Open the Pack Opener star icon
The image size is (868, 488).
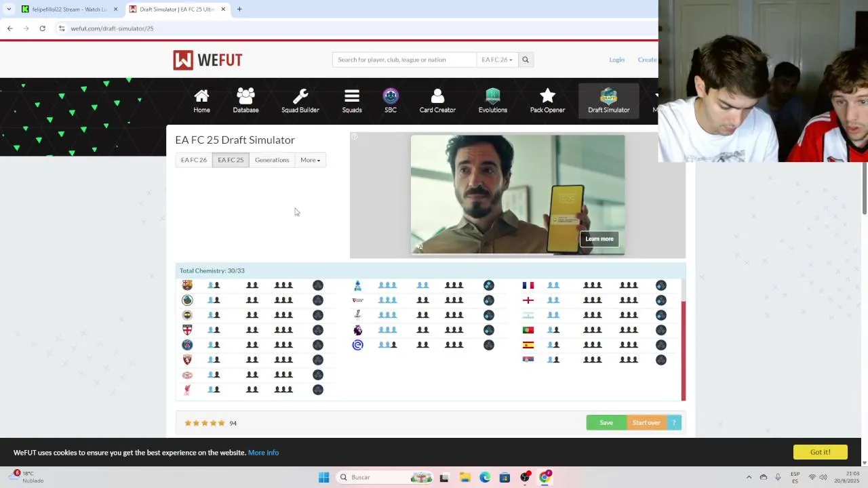[x=547, y=100]
